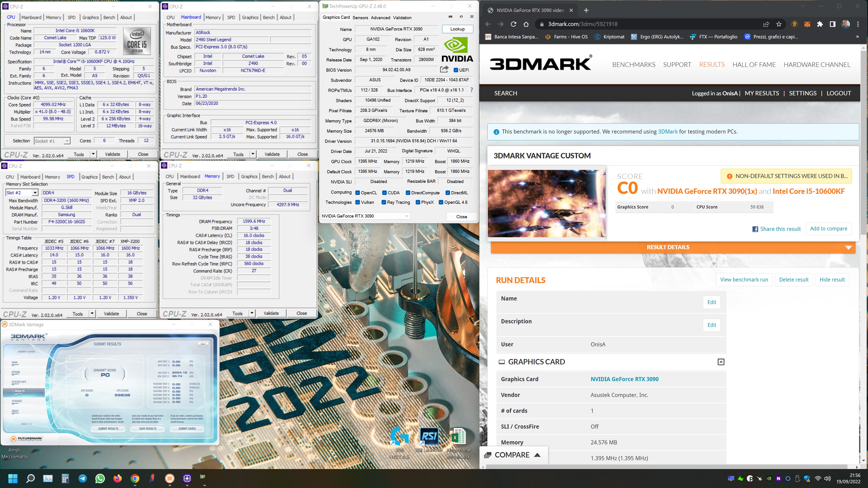Open Telegram from the taskbar

(83, 478)
